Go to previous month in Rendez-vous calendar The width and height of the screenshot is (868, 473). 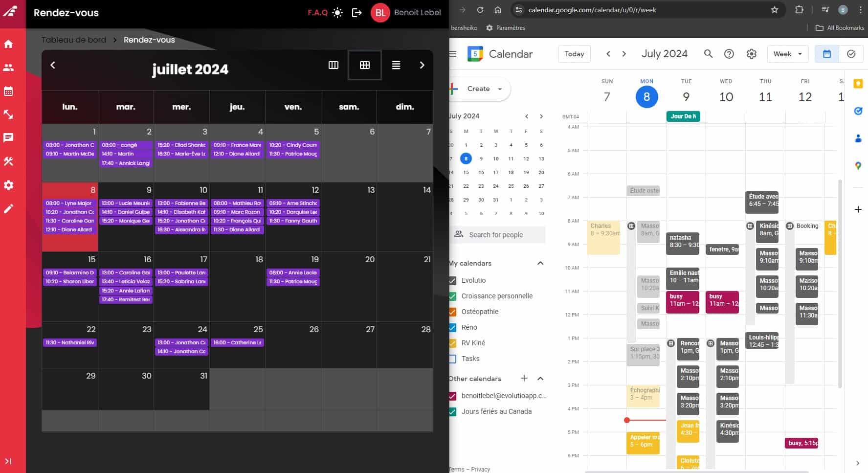[x=53, y=65]
